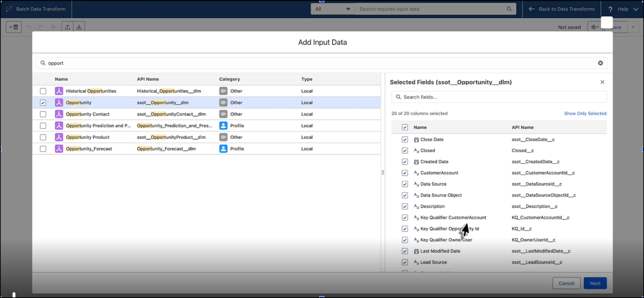The width and height of the screenshot is (644, 298).
Task: Click the Batch Data Transform app icon
Action: point(9,9)
